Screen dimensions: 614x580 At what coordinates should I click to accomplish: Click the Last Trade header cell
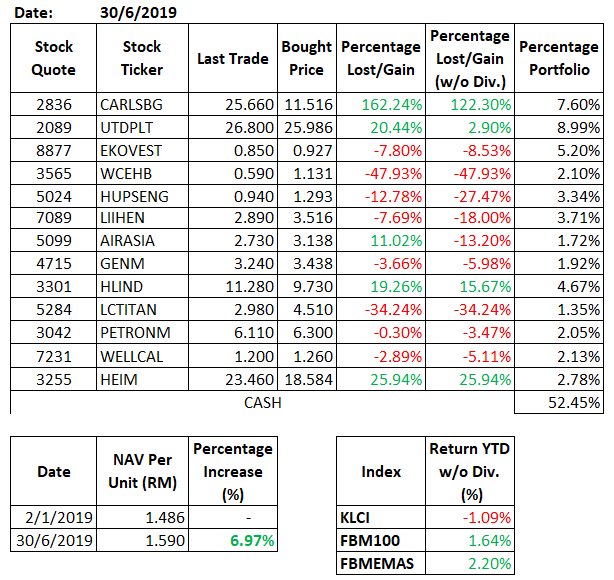point(232,59)
